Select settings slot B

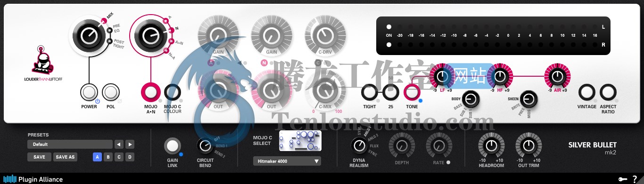108,157
